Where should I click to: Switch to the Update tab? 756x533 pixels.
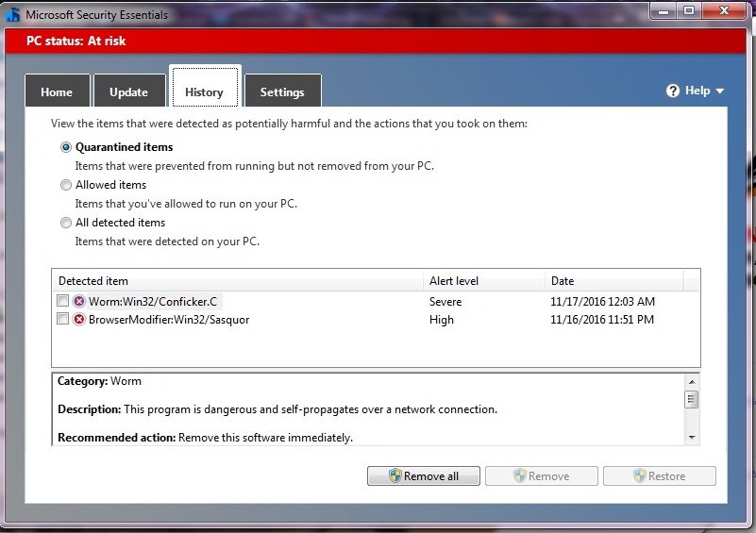129,92
